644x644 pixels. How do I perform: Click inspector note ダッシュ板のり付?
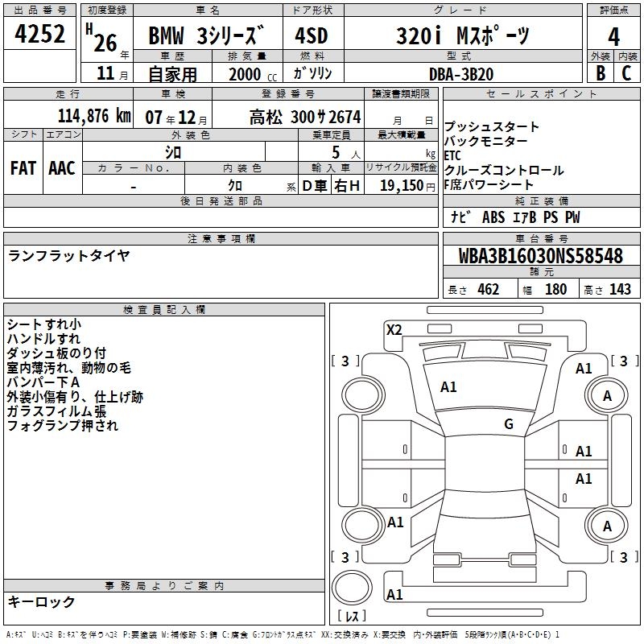point(56,353)
